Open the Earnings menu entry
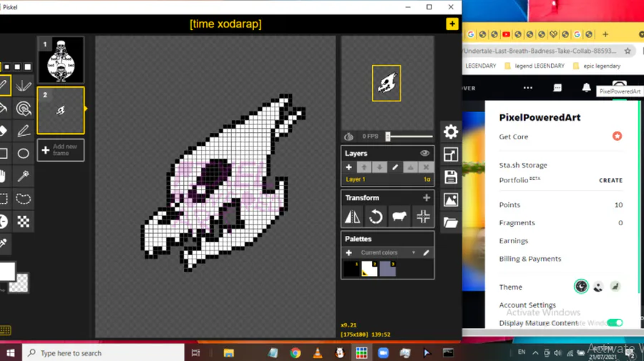644x361 pixels. click(x=513, y=241)
